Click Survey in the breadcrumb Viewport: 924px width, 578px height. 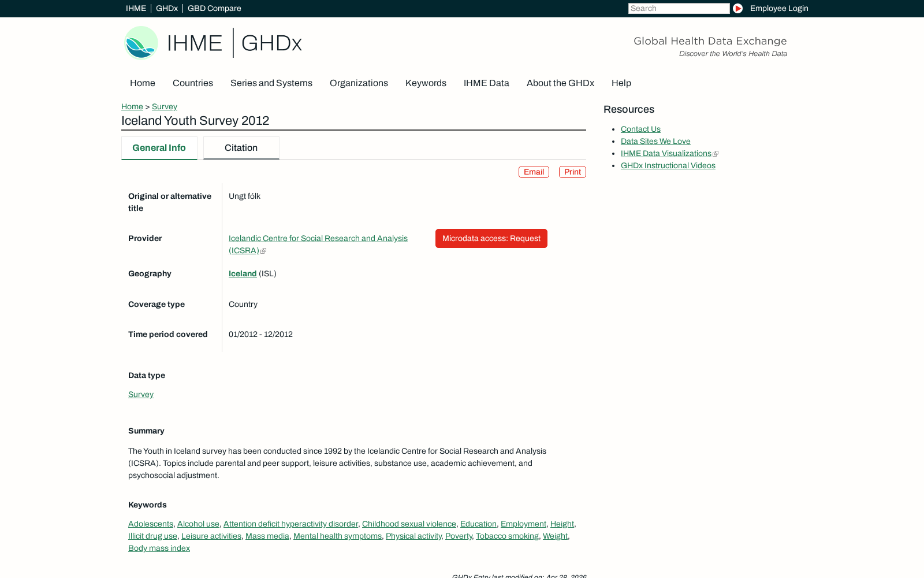165,106
